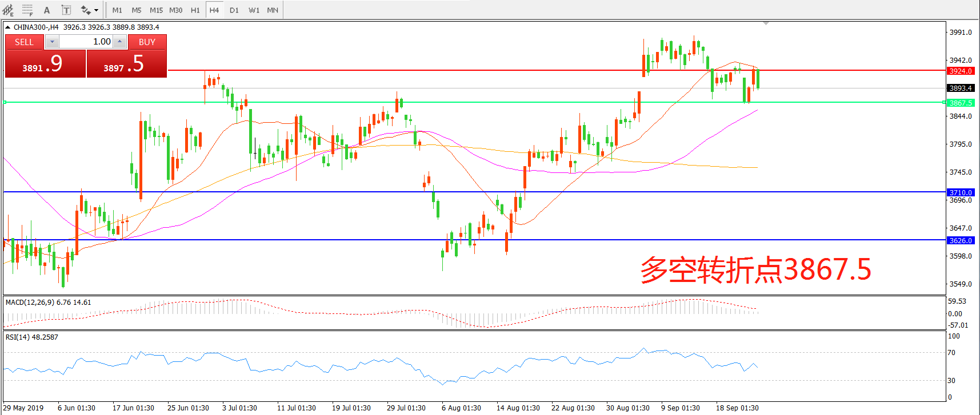Increase the lot volume with up arrow
Viewport: 980px width, 415px height.
pos(119,42)
